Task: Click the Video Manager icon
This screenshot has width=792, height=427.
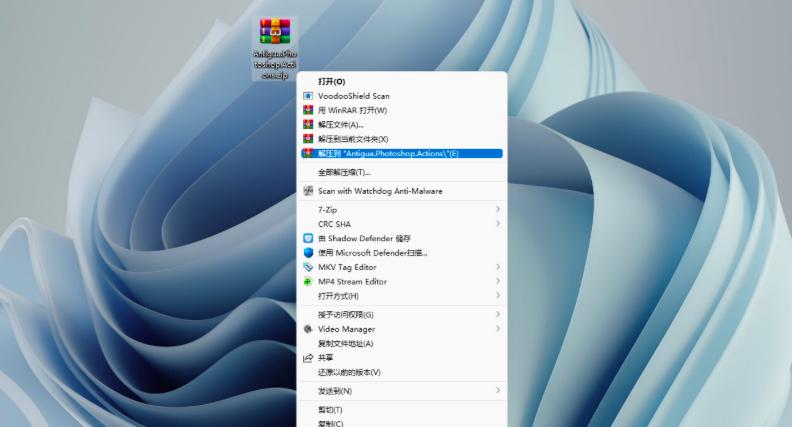Action: coord(308,329)
